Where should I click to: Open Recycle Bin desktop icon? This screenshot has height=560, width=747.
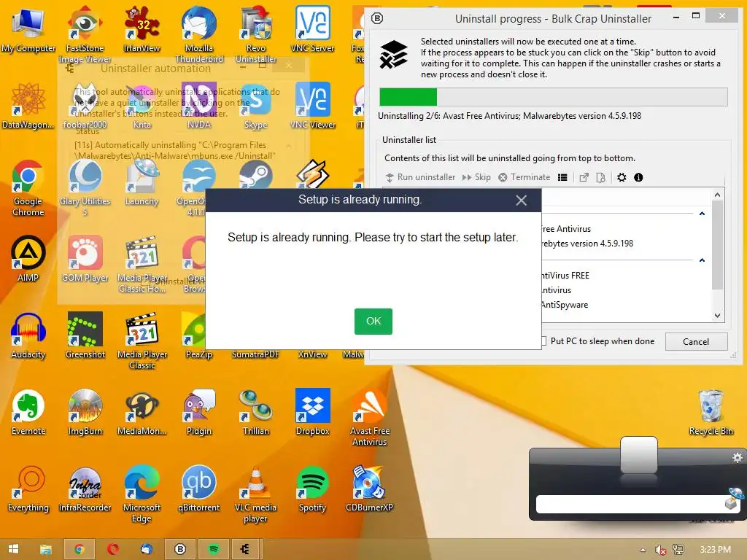711,413
